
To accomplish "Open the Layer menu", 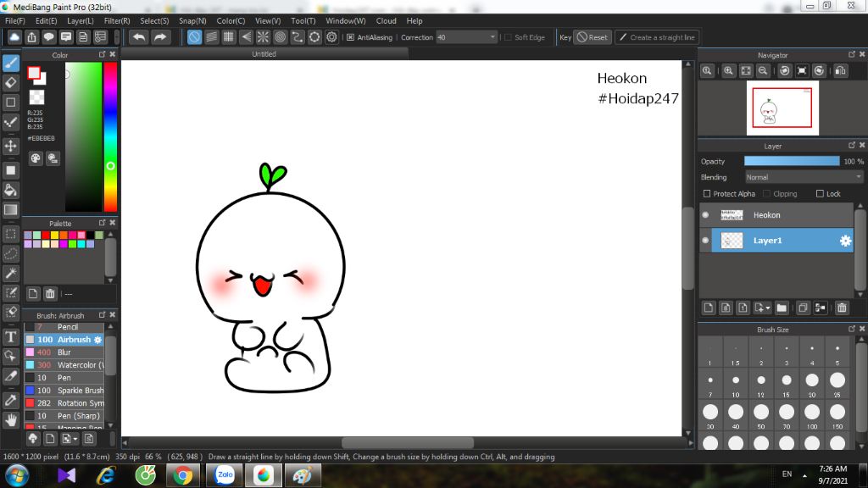I will [x=81, y=21].
